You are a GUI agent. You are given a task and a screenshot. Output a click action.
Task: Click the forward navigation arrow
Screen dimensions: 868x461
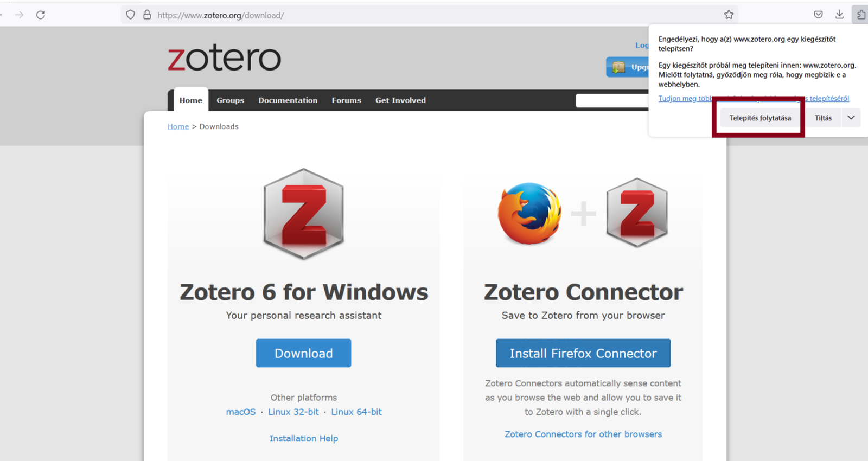[x=20, y=15]
